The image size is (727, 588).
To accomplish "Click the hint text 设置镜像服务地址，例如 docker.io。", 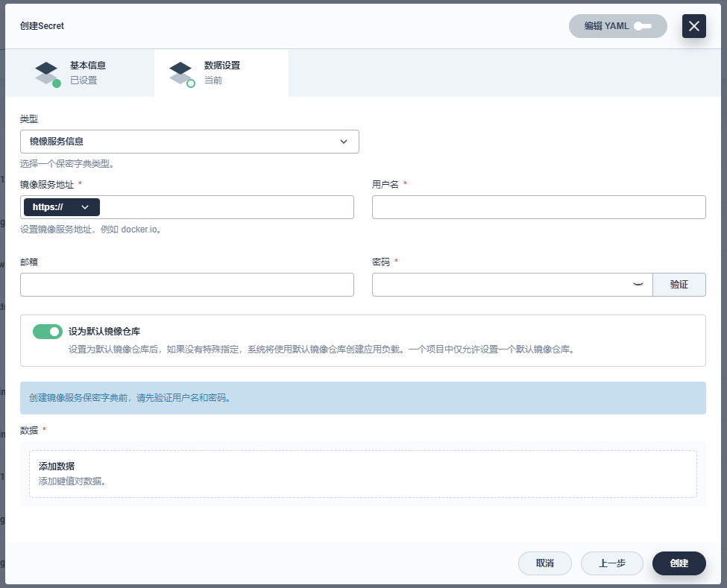I will click(x=91, y=230).
